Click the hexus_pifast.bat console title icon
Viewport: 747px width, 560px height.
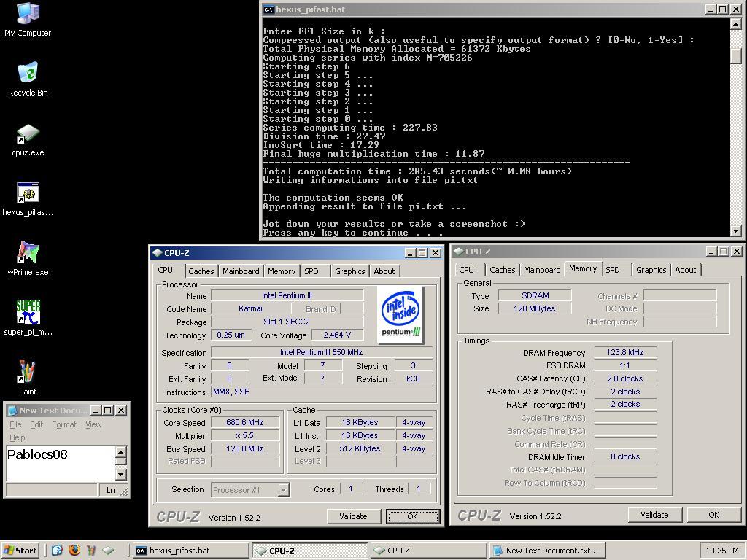pos(268,9)
